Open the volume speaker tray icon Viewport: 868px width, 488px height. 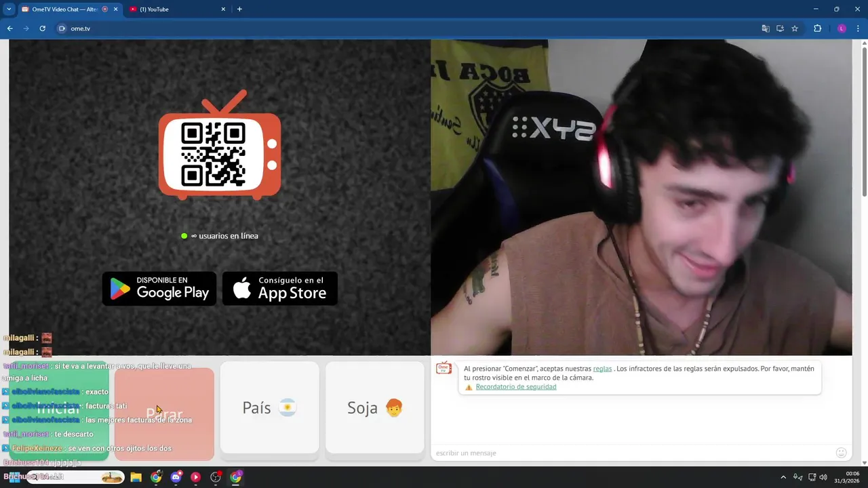[823, 477]
